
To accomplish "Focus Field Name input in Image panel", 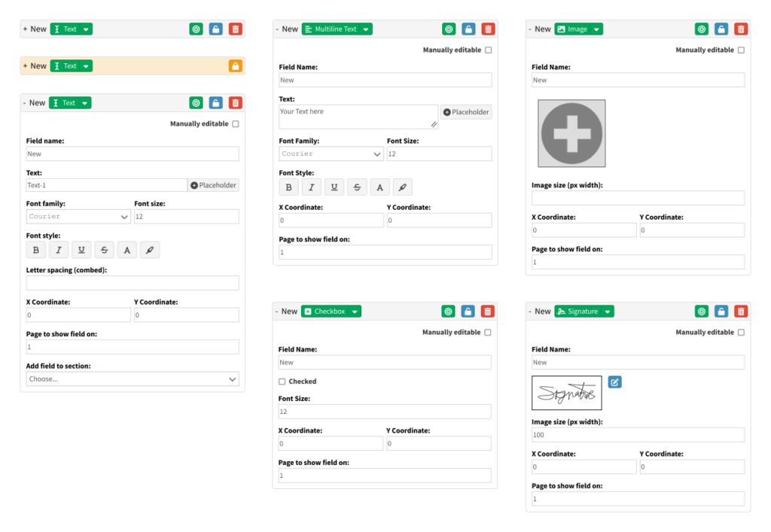I will point(638,80).
